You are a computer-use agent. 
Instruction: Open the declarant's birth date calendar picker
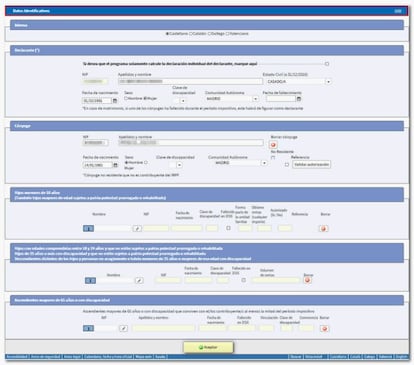point(115,101)
